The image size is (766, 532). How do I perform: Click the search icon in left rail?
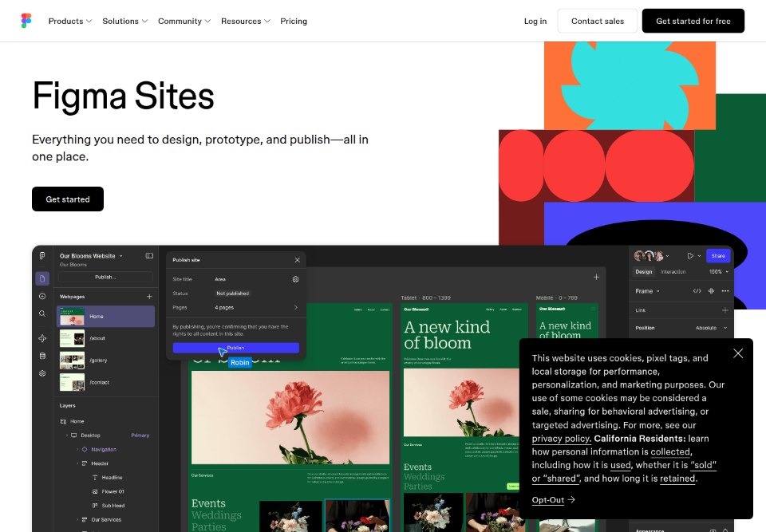click(x=42, y=313)
